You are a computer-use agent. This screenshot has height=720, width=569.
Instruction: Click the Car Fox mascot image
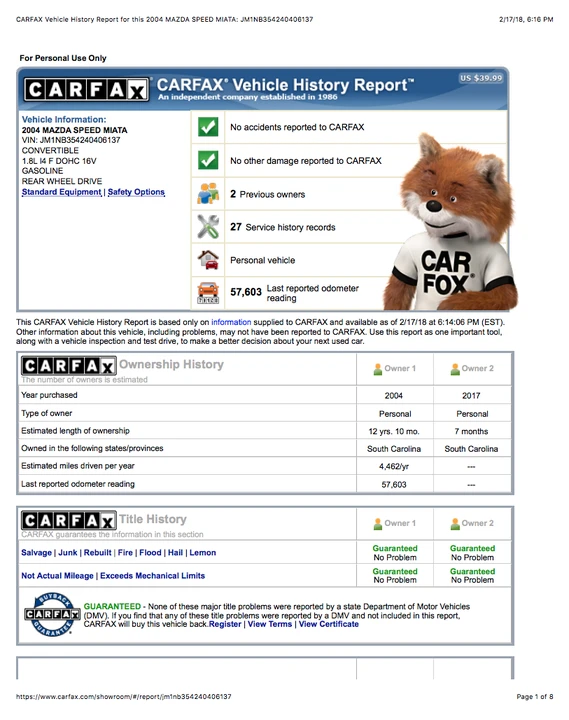[451, 222]
